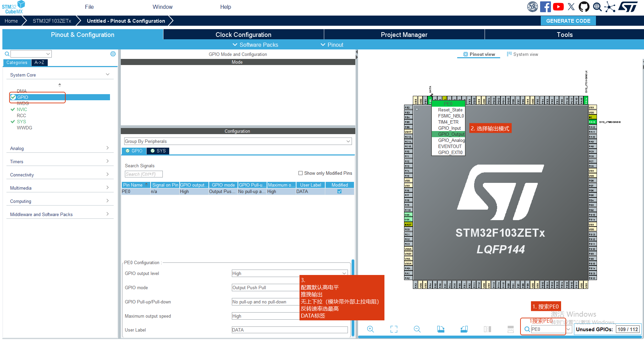The width and height of the screenshot is (644, 340).
Task: Open the File menu
Action: [89, 7]
